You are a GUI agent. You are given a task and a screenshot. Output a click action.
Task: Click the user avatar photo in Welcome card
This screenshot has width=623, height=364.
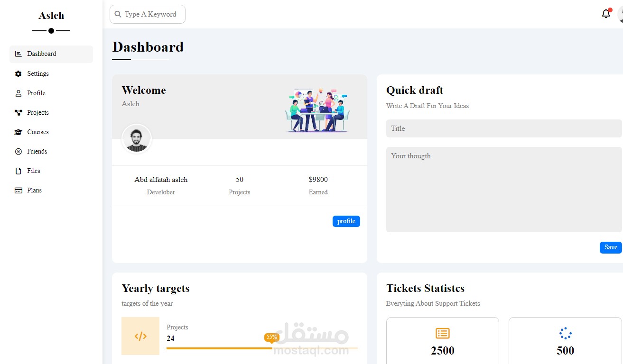point(137,139)
